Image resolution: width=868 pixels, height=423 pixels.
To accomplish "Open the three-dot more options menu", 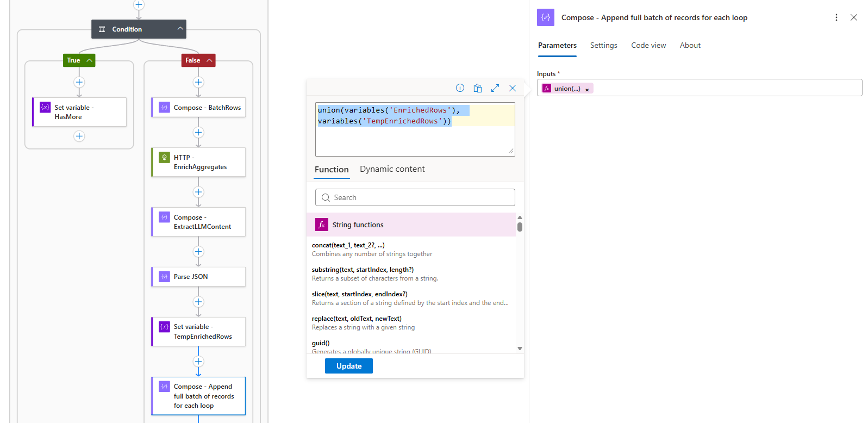I will coord(836,17).
